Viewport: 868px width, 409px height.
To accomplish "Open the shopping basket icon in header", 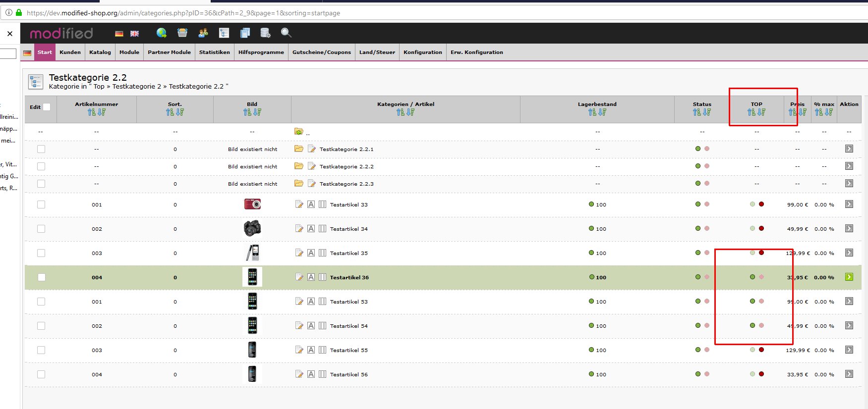I will click(x=182, y=33).
